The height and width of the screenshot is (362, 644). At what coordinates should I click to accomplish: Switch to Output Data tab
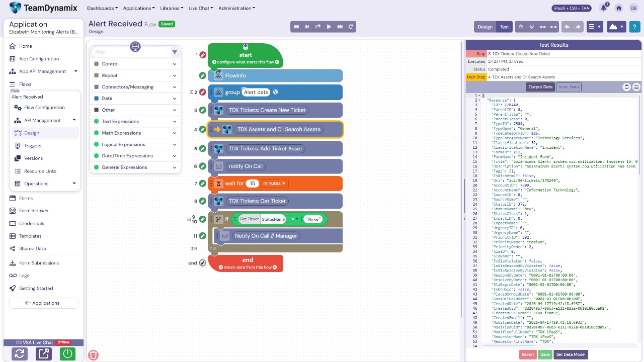(540, 87)
